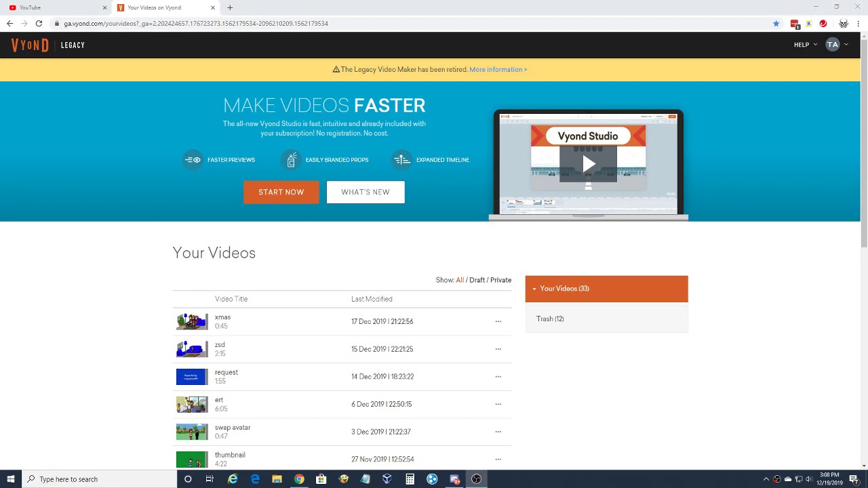Filter videos by Draft
Image resolution: width=868 pixels, height=488 pixels.
(477, 280)
